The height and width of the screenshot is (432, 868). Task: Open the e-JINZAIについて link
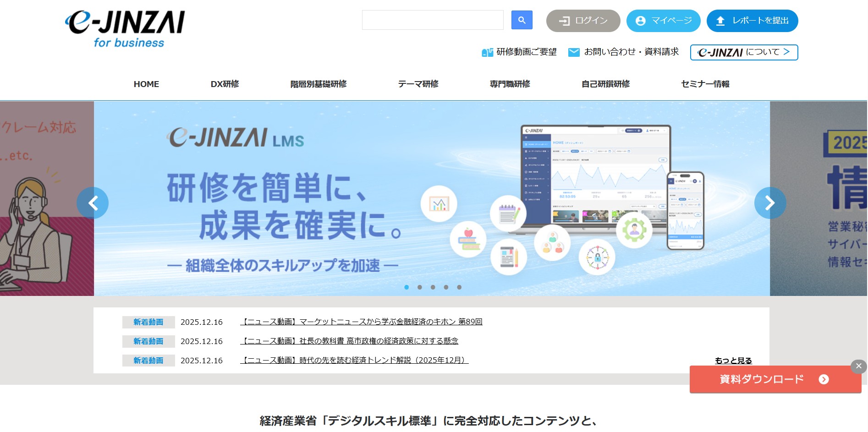coord(744,52)
